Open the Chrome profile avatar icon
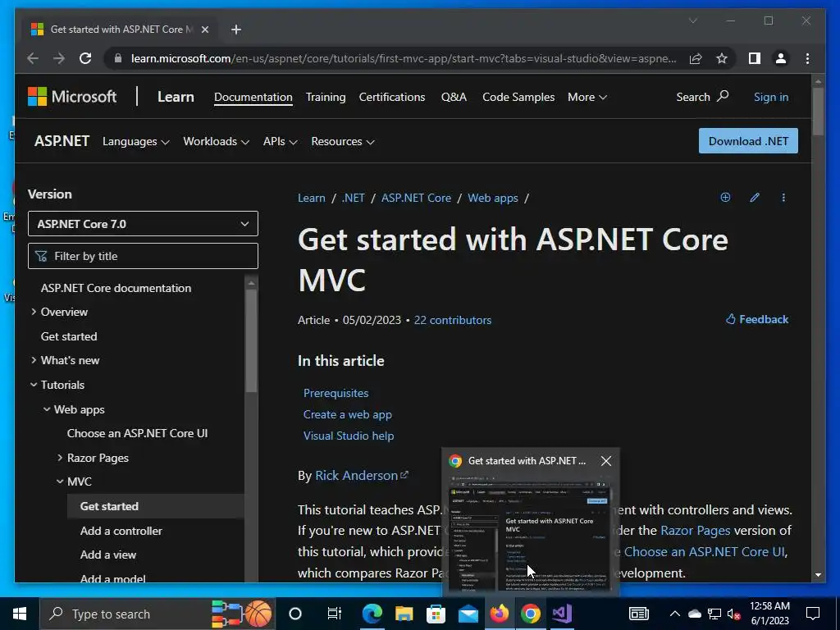Viewport: 840px width, 630px height. click(781, 58)
